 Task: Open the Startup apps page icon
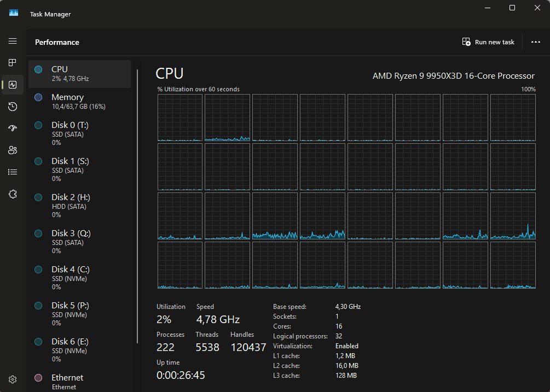pos(13,128)
